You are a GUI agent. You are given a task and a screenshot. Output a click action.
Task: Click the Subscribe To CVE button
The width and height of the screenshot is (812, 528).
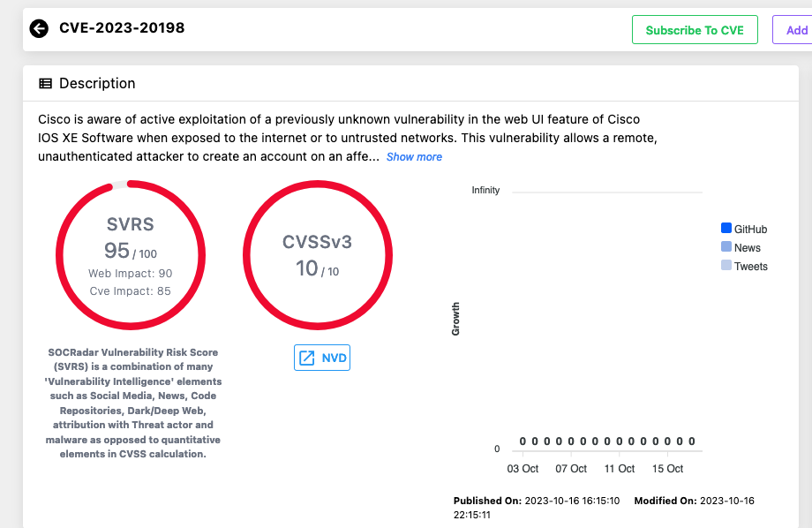tap(695, 29)
